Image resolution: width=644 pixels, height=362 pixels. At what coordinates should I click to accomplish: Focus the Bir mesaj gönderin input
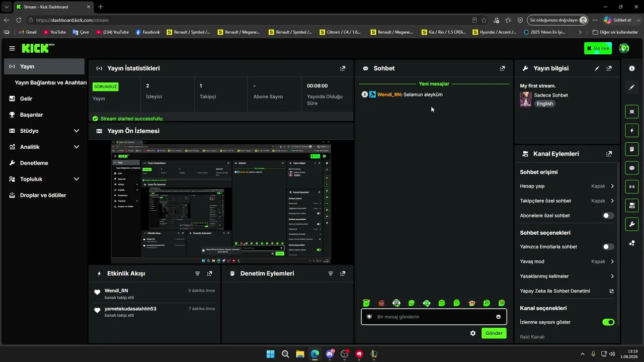434,317
